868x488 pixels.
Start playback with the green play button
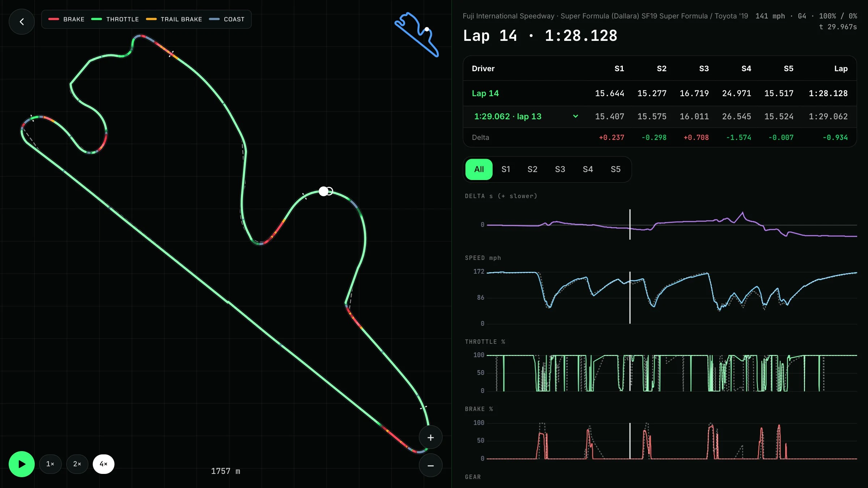tap(22, 464)
